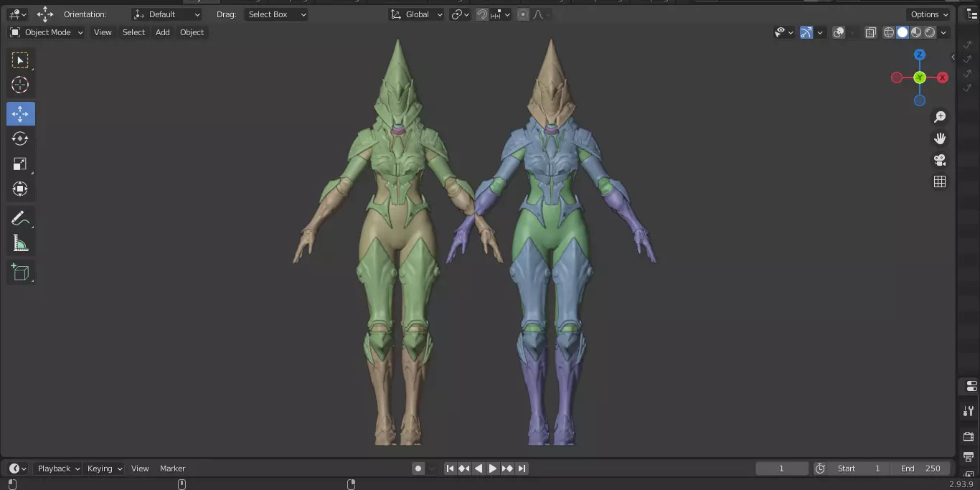Screen dimensions: 980x490
Task: Toggle X-ray mode
Action: click(871, 32)
